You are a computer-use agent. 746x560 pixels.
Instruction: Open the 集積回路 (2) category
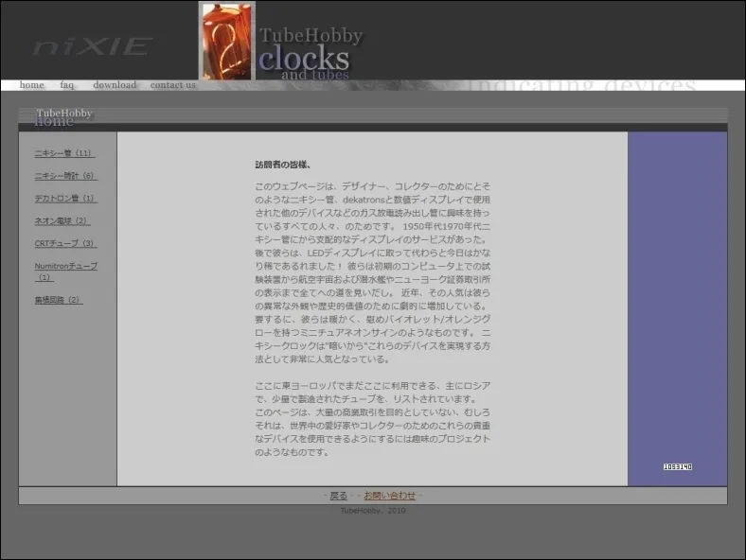[x=59, y=300]
